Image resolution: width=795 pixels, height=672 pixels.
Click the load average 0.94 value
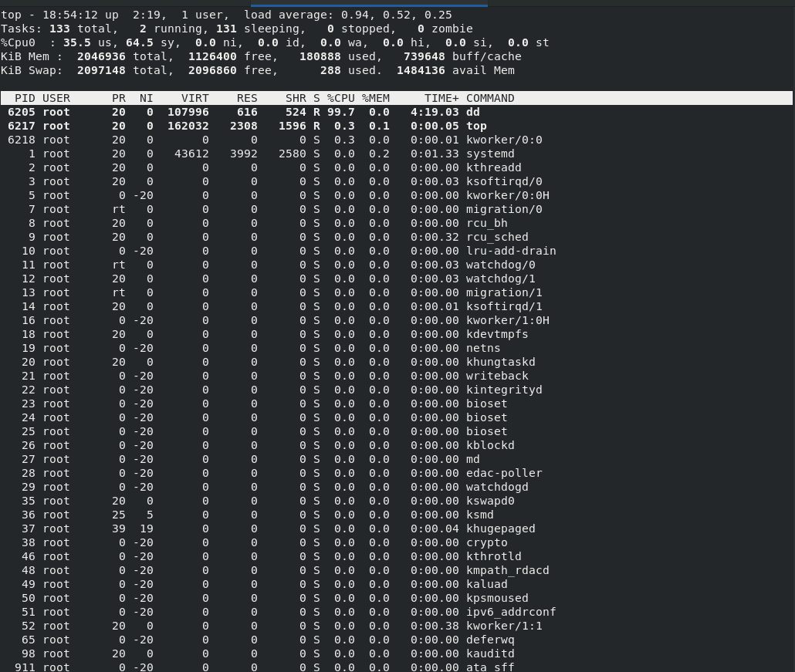coord(357,15)
